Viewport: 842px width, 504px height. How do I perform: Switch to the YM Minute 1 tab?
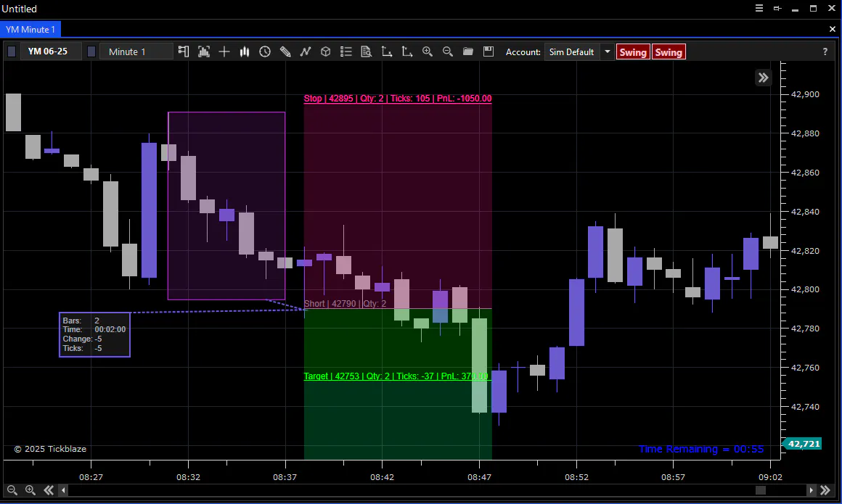pyautogui.click(x=30, y=30)
